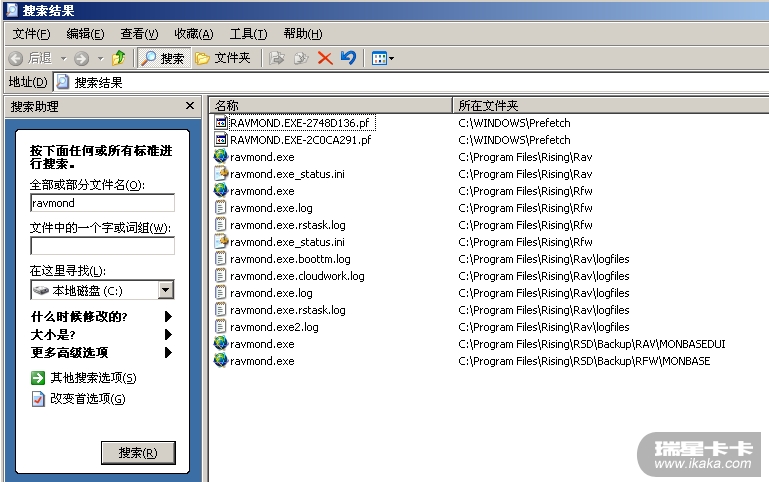Open the 查看(V) menu

coord(139,34)
